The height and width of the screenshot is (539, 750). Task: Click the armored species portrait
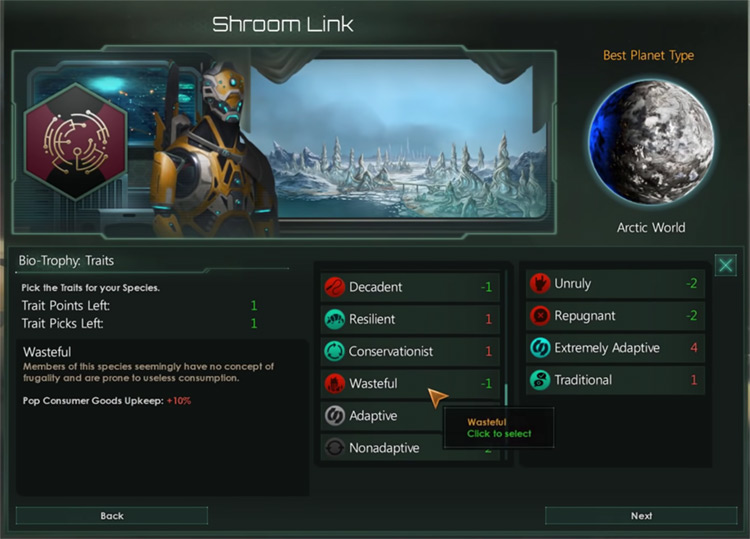[210, 151]
